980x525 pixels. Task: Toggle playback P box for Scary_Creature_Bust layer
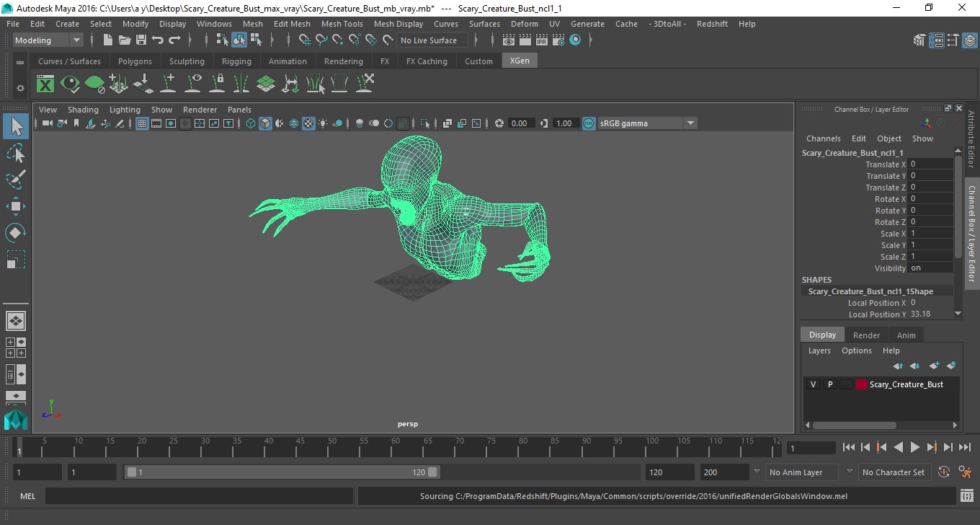point(830,384)
